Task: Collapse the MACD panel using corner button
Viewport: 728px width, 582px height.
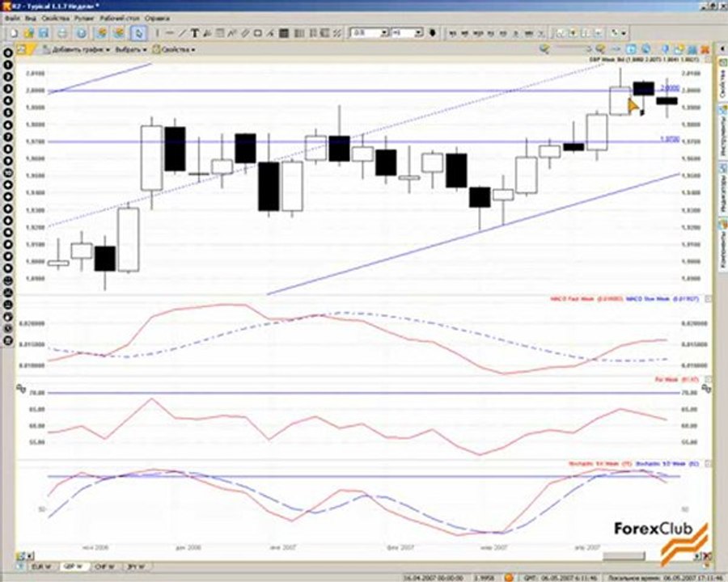Action: coord(708,299)
